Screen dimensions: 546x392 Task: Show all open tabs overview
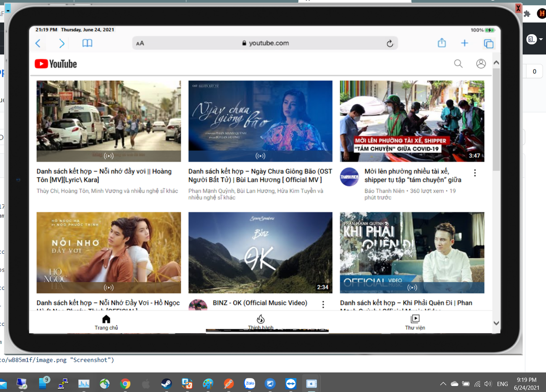(489, 44)
